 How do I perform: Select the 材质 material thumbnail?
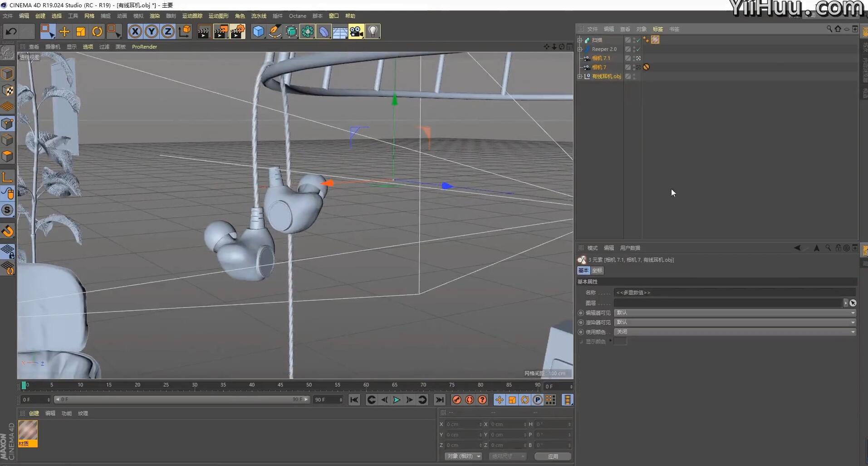(x=28, y=433)
